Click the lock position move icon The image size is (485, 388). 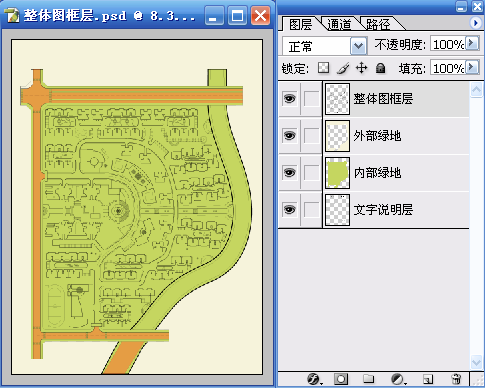pyautogui.click(x=361, y=68)
